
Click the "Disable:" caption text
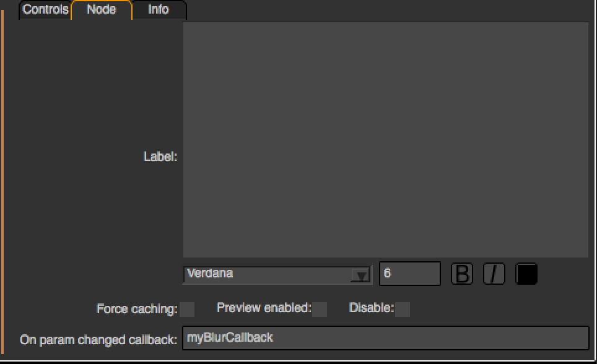point(372,308)
